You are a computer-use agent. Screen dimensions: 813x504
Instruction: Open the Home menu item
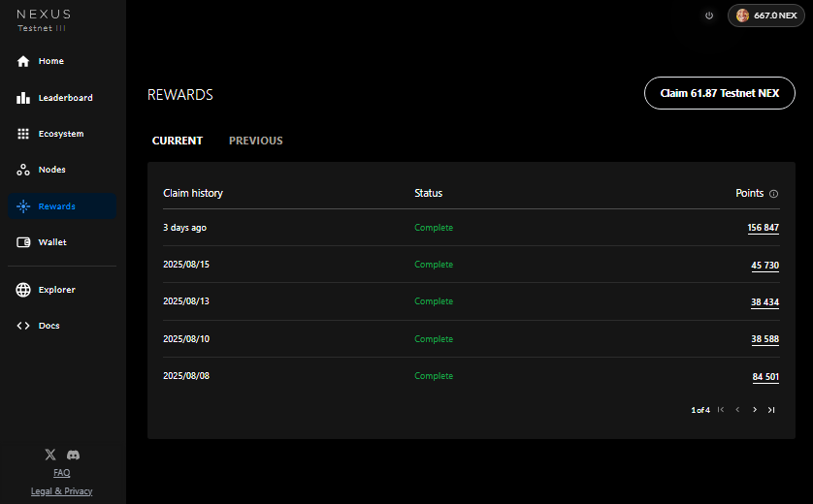click(62, 61)
